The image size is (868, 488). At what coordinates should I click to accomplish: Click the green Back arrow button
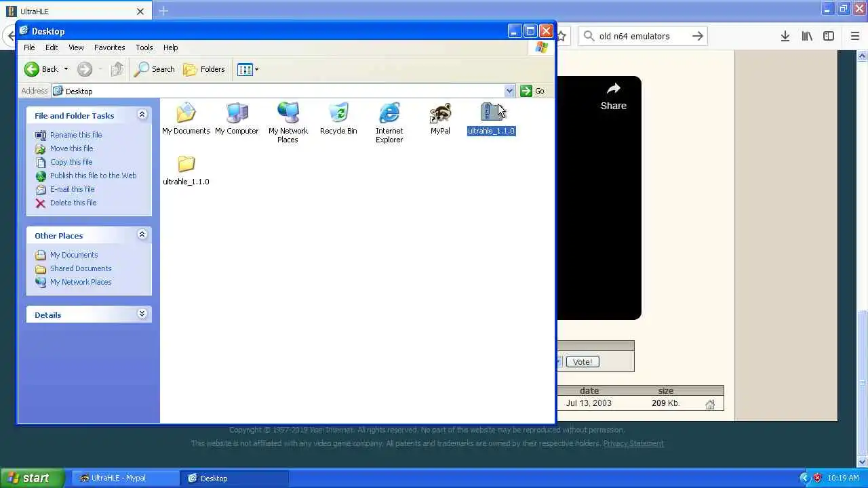coord(32,69)
